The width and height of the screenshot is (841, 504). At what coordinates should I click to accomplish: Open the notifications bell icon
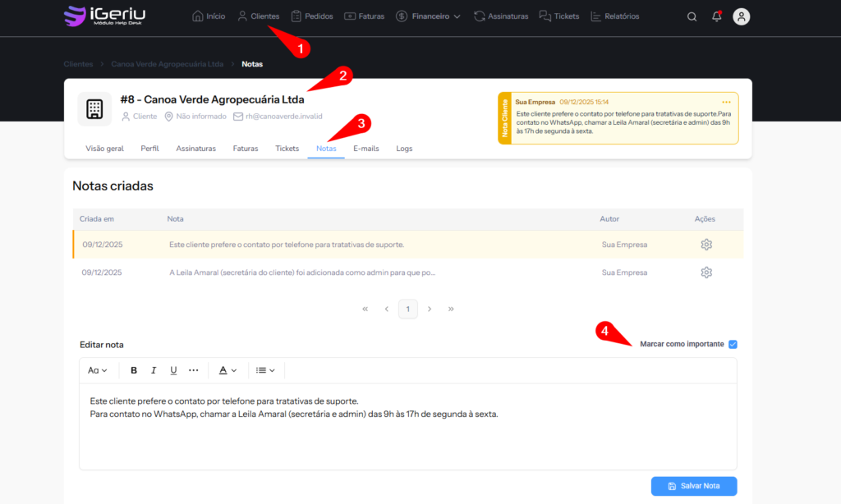716,16
